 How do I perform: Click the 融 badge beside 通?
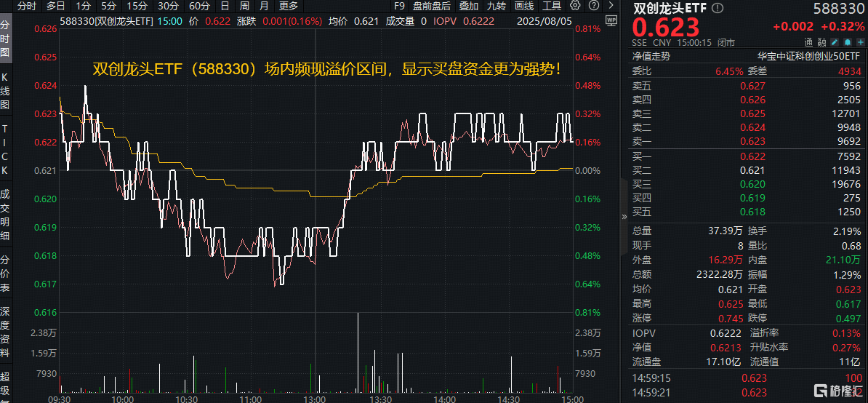(821, 42)
